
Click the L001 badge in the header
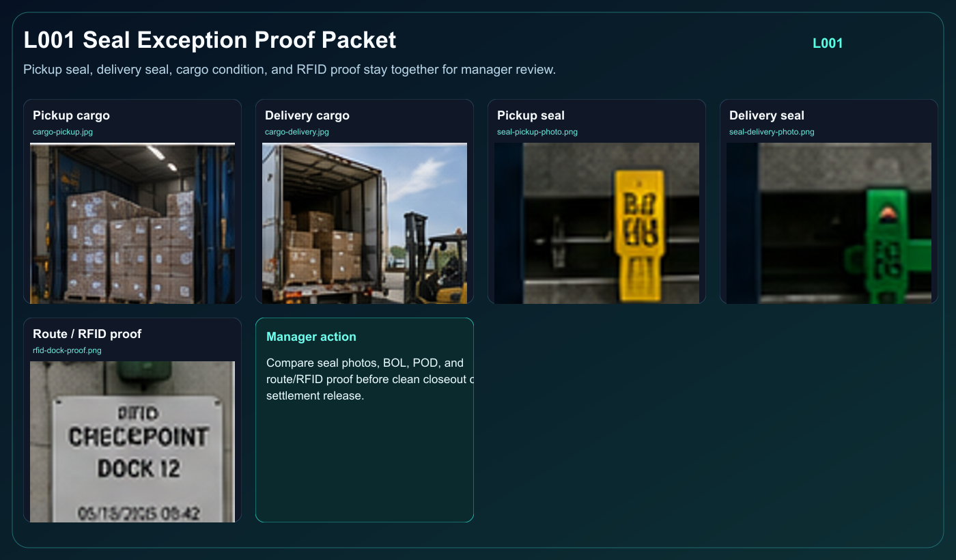pyautogui.click(x=828, y=43)
